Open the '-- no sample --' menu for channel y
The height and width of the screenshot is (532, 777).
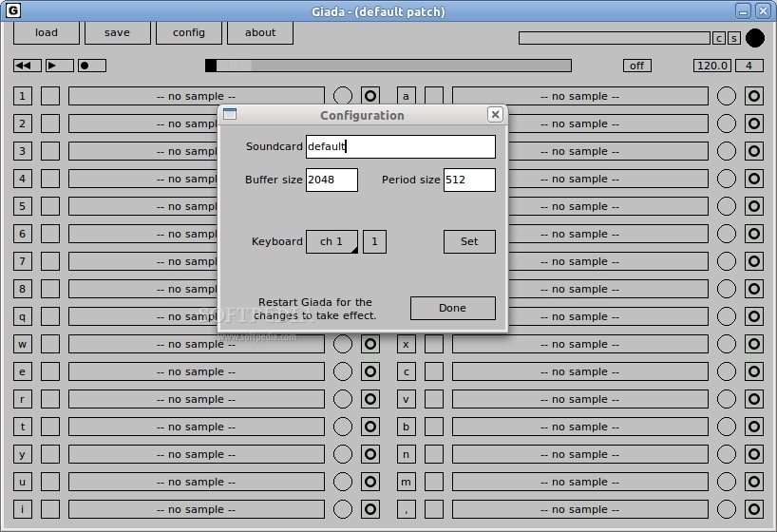pos(197,454)
